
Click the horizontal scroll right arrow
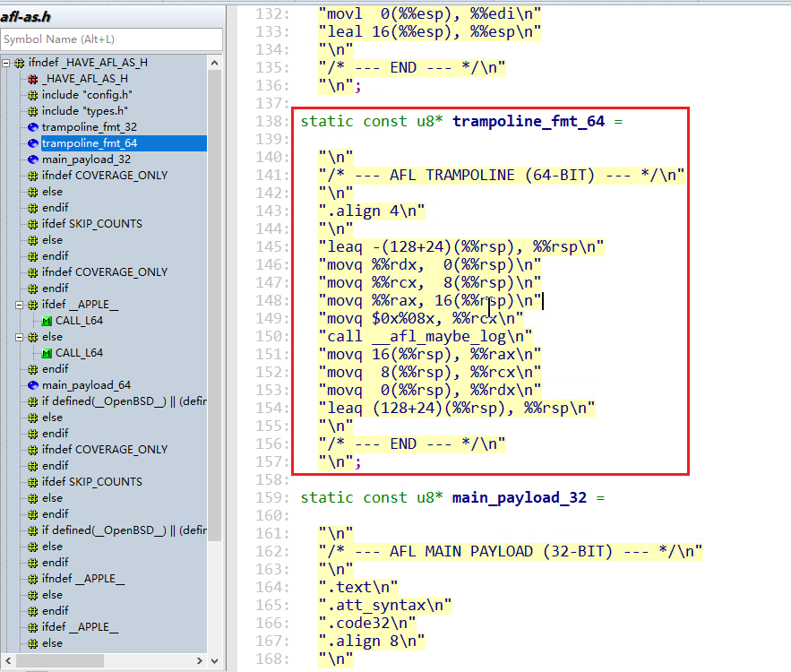coord(199,660)
